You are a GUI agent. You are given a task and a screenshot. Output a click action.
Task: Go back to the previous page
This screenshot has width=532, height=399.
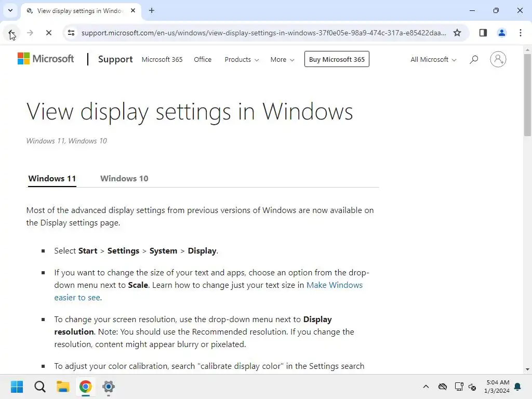pos(11,33)
